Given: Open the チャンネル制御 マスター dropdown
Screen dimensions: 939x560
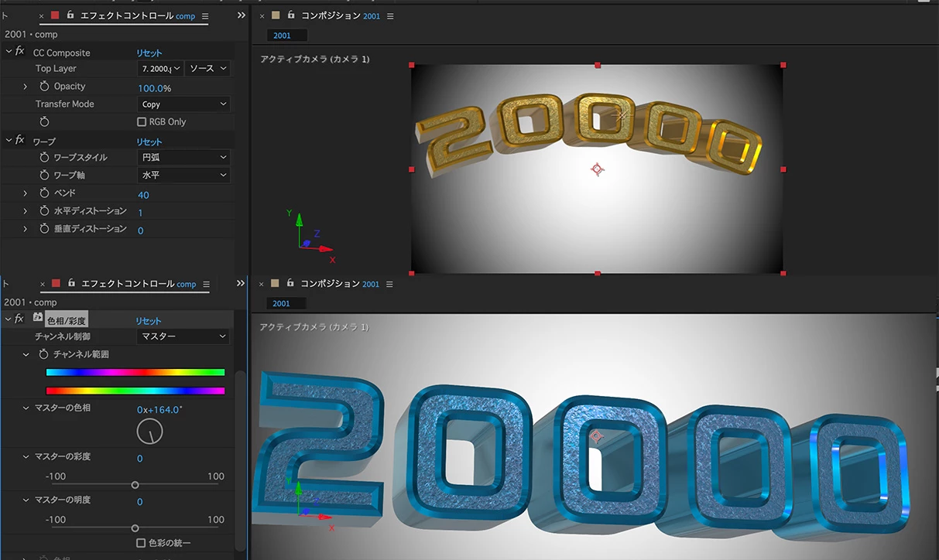Looking at the screenshot, I should tap(184, 336).
